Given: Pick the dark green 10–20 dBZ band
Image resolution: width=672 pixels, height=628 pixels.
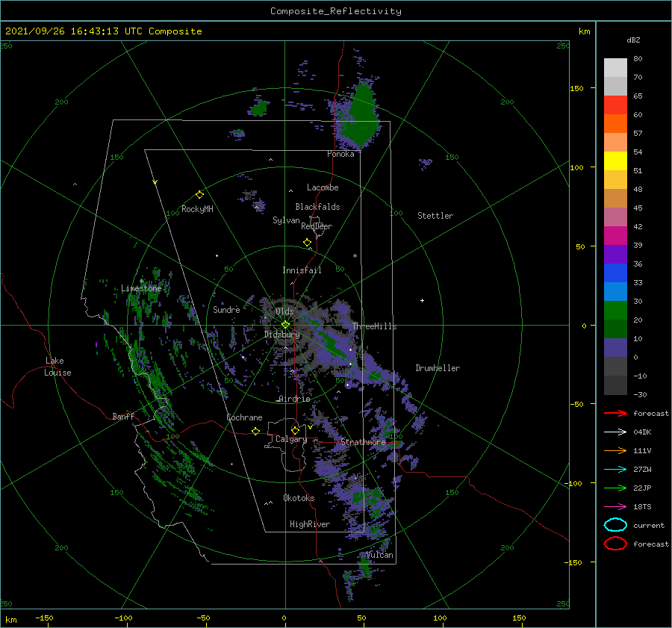Looking at the screenshot, I should pos(615,329).
